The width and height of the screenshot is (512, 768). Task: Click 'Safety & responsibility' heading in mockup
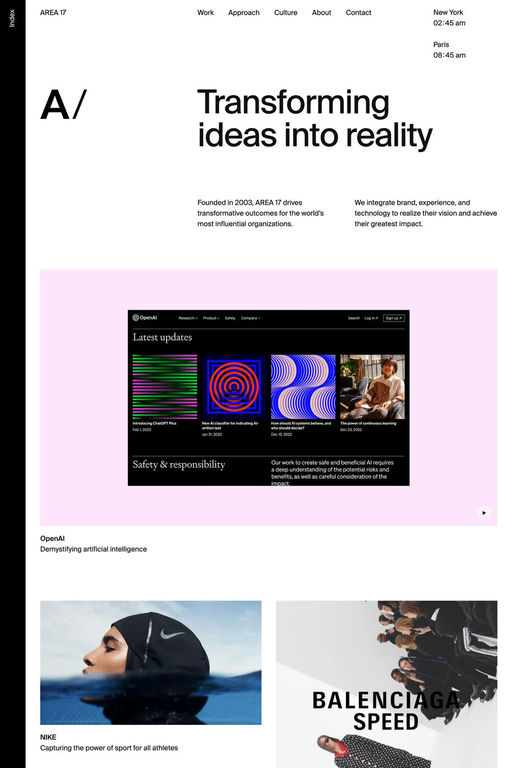coord(179,464)
